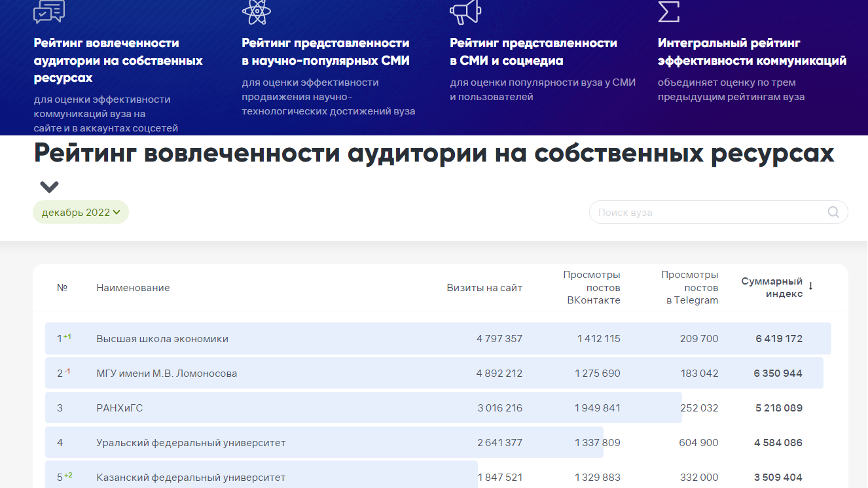Open Рейтинг вовлеченности аудитории на собственных ресурсах tab
Viewport: 868px width, 488px height.
point(118,60)
